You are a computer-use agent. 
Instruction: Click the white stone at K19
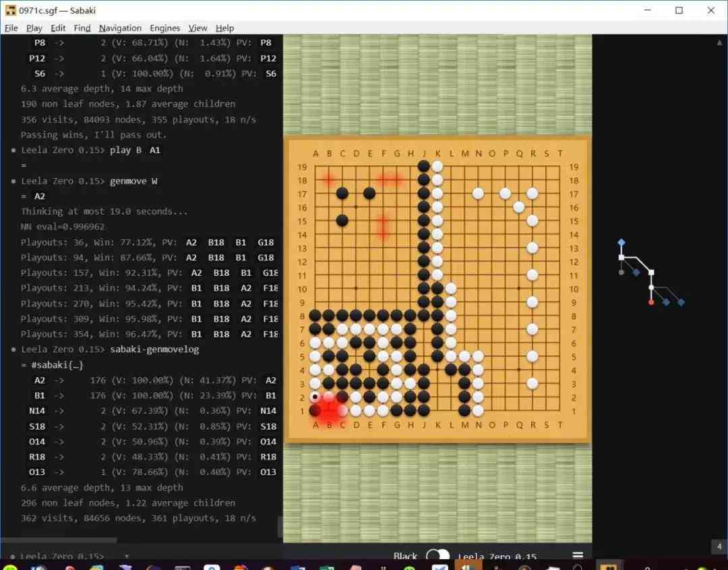click(437, 167)
